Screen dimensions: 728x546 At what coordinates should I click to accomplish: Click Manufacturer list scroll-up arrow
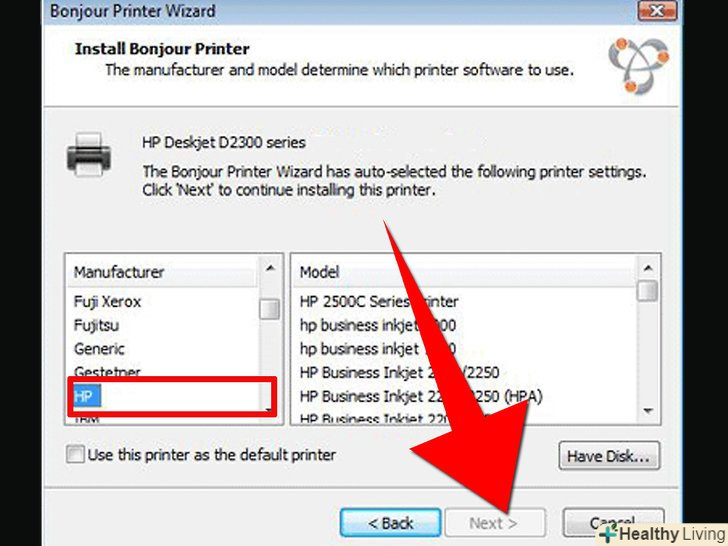[x=269, y=269]
